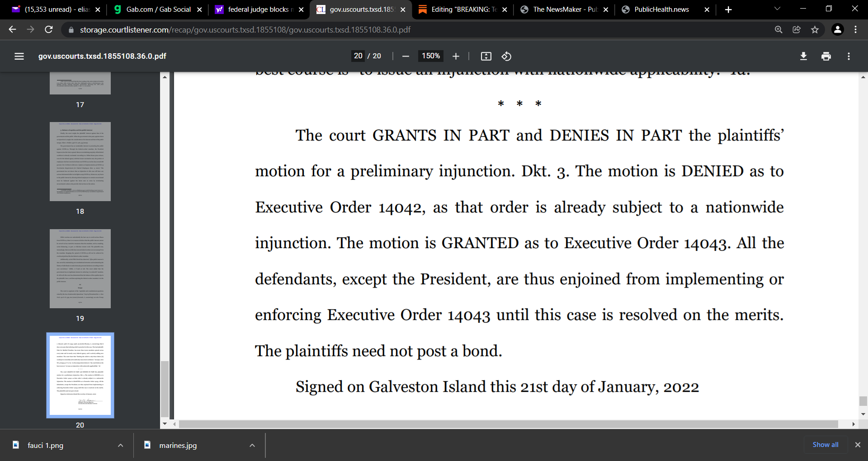Expand options for fauci 1.png download
The image size is (868, 461).
pyautogui.click(x=120, y=445)
